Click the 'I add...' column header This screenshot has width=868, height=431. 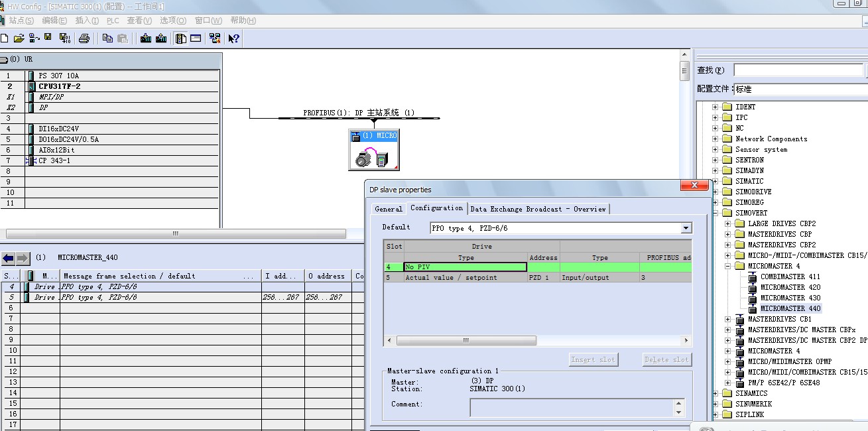coord(282,276)
